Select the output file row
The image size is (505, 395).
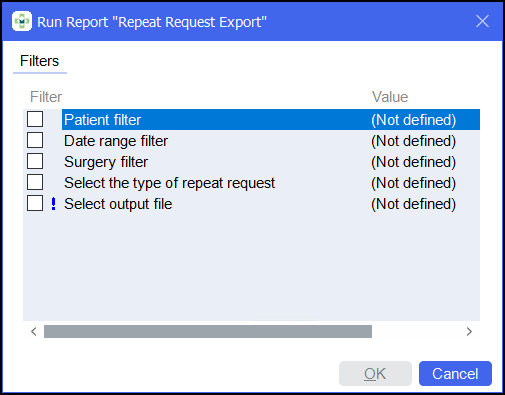tap(271, 204)
